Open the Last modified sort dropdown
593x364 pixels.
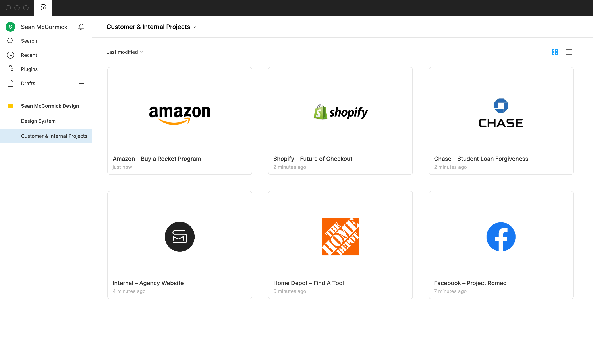pos(125,52)
